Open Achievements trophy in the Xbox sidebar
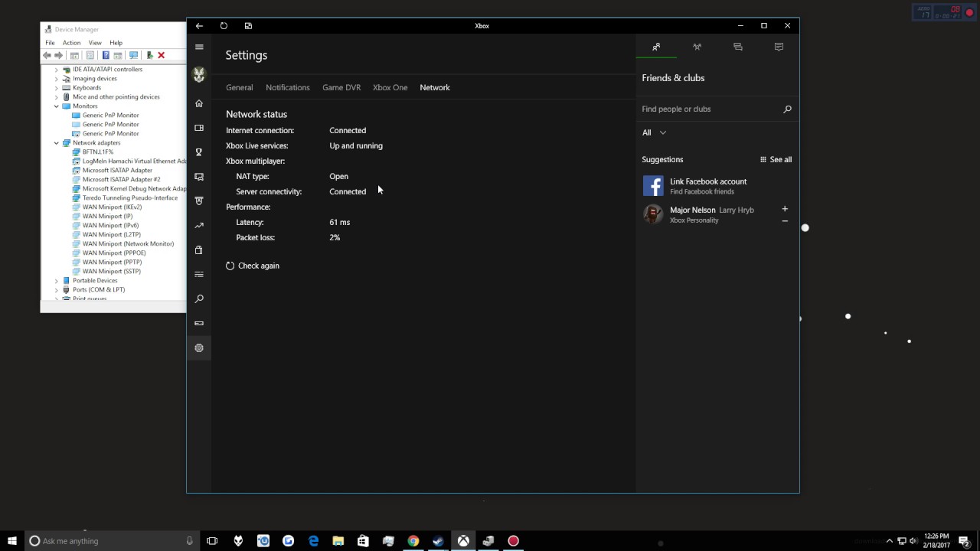 (199, 152)
